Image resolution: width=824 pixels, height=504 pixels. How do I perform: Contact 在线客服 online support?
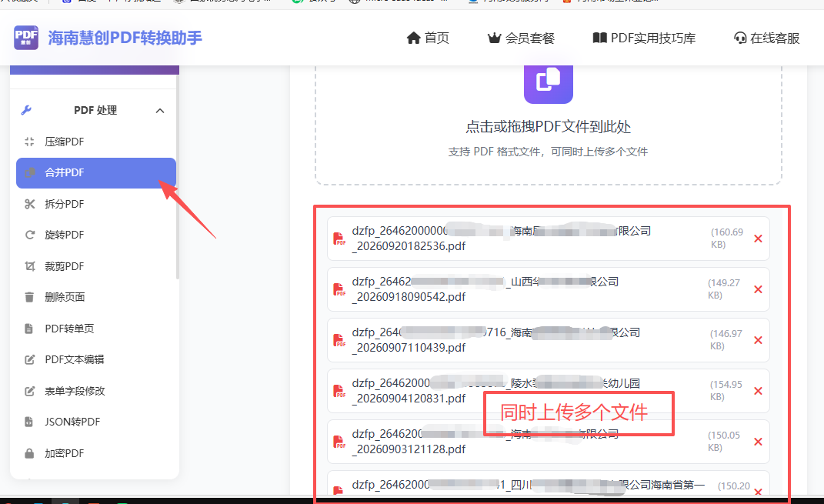coord(767,38)
